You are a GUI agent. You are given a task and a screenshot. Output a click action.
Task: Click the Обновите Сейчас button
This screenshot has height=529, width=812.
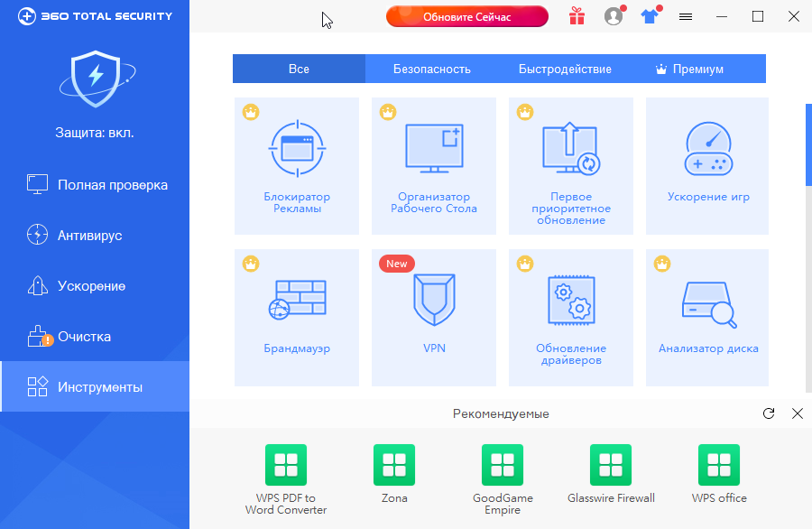[467, 16]
